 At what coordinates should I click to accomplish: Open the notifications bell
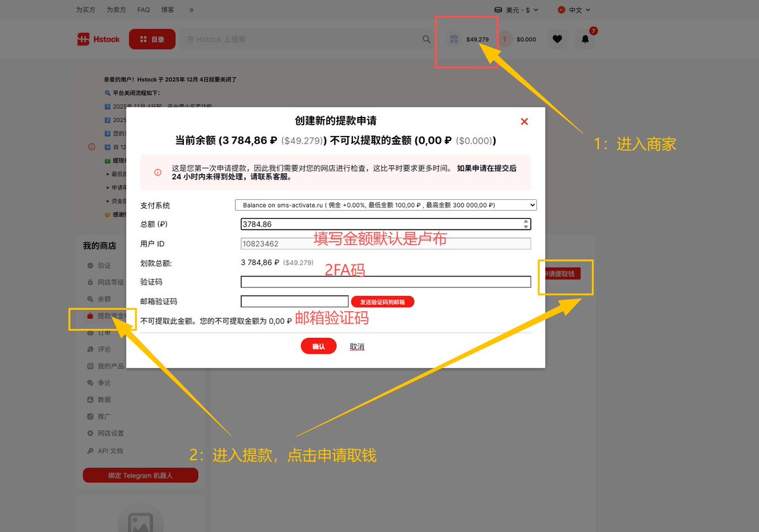[x=585, y=39]
